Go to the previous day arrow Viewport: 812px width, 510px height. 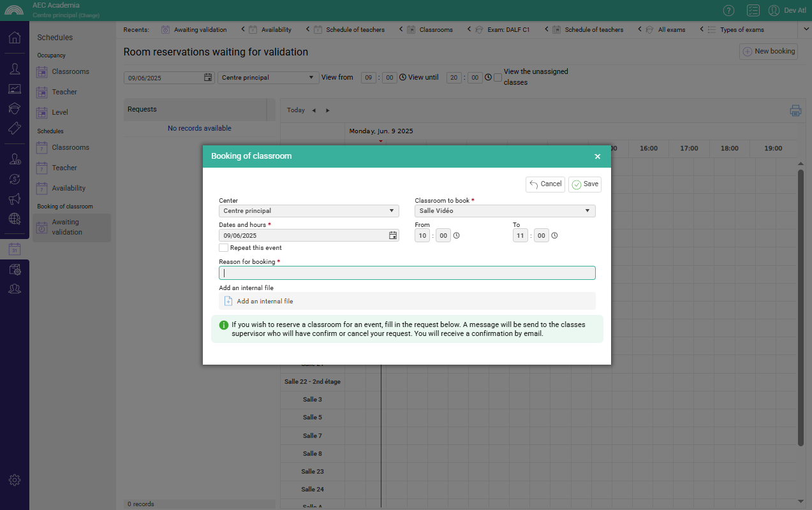click(314, 110)
